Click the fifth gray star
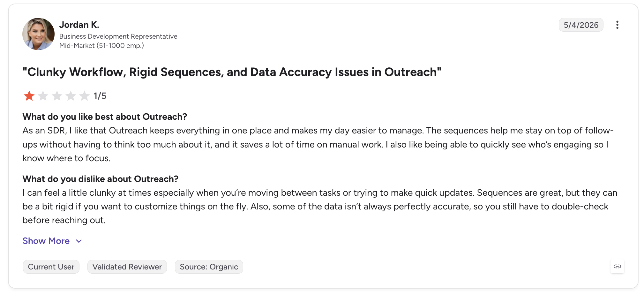Viewport: 644px width, 295px height. (84, 96)
